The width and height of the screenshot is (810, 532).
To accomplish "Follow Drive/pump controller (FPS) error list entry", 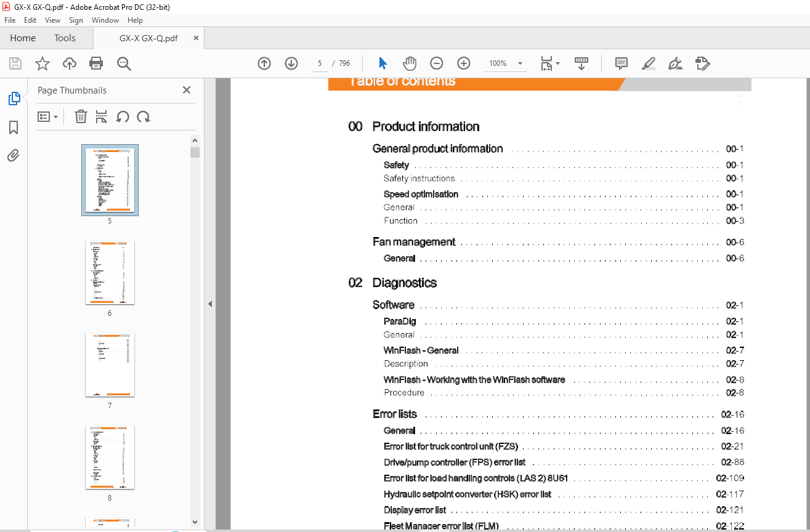I will point(455,462).
